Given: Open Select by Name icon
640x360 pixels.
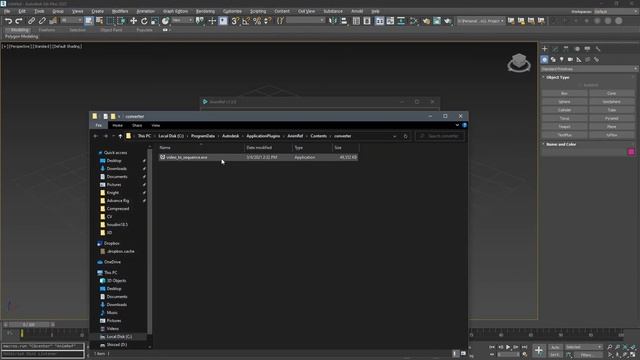Looking at the screenshot, I should [x=99, y=21].
